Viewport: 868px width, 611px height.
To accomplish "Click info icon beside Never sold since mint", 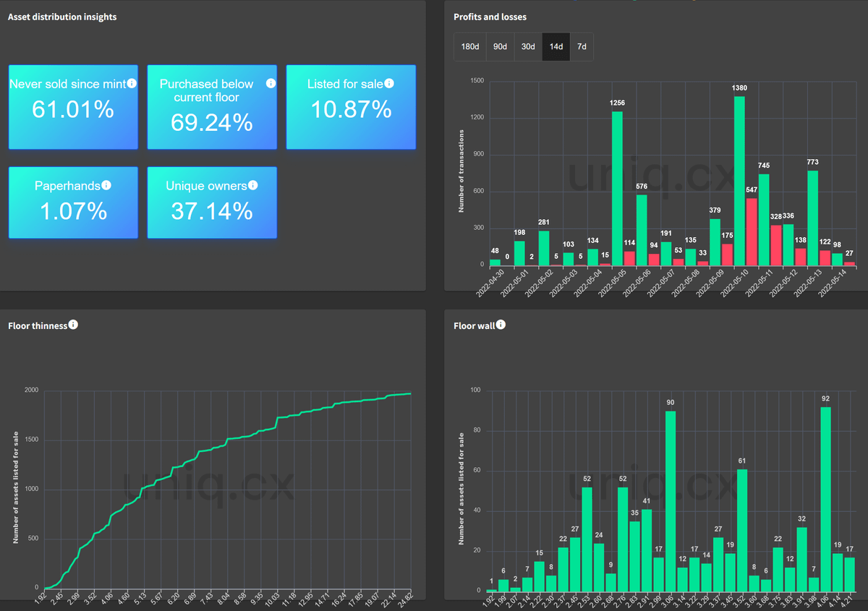I will 132,84.
